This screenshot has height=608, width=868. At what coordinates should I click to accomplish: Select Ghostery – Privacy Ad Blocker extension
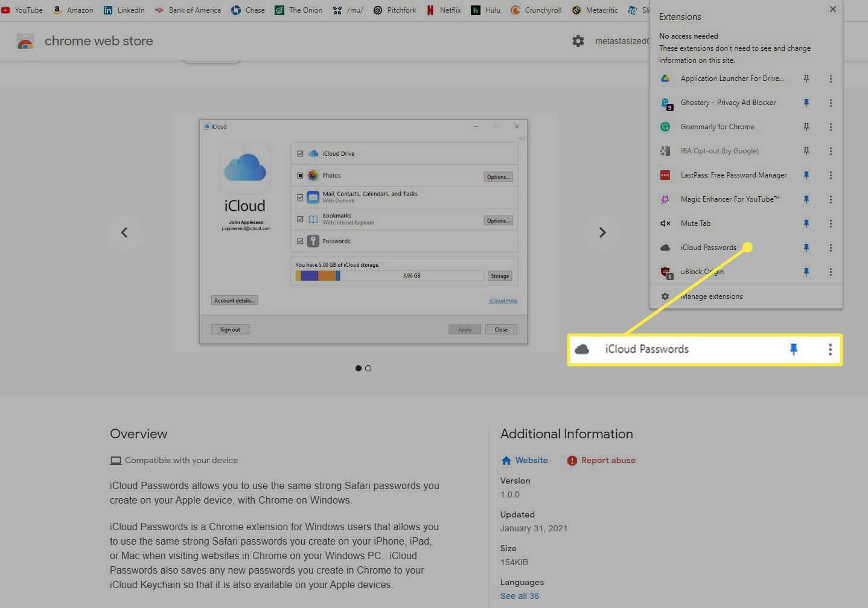728,103
